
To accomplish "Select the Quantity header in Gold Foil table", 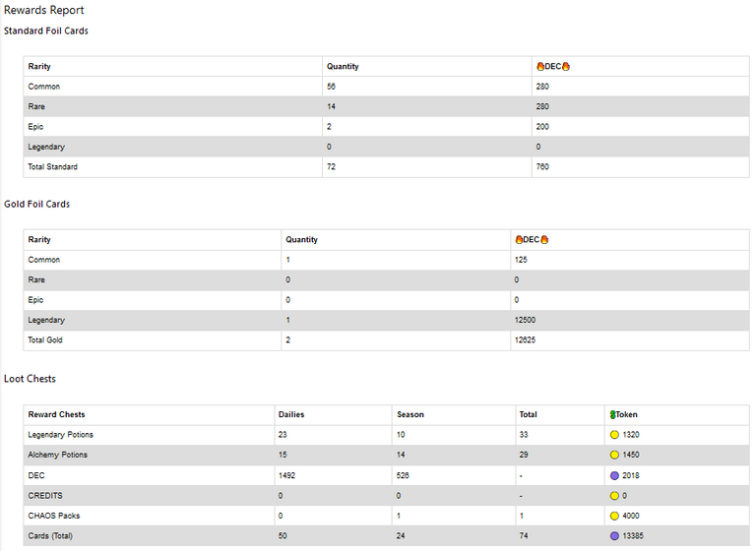I will coord(301,239).
